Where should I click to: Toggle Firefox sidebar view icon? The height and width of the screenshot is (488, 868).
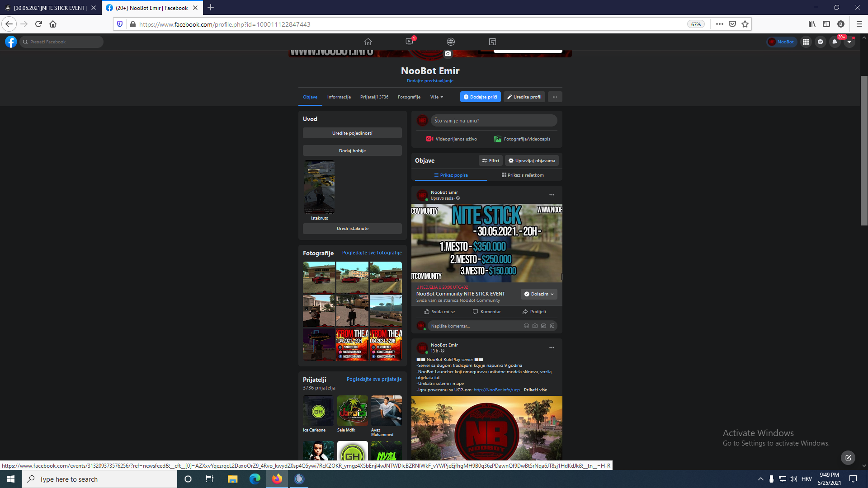coord(826,24)
